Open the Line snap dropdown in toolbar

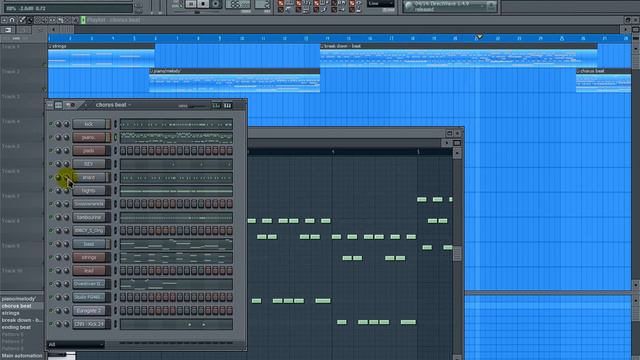pos(380,4)
